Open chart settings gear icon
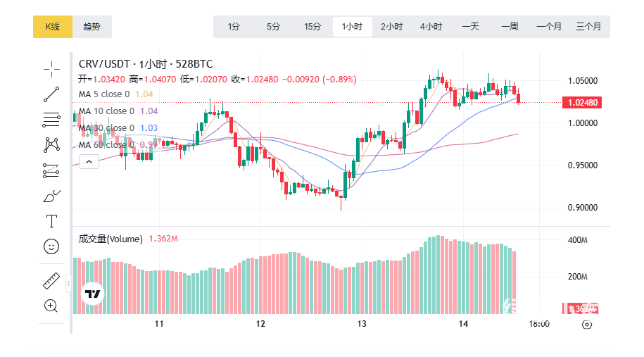This screenshot has width=644, height=357. coord(588,324)
